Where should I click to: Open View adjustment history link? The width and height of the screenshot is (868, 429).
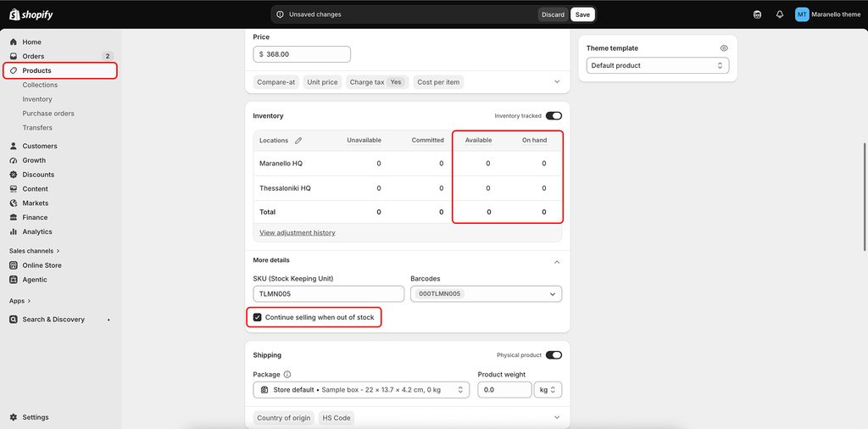point(298,232)
